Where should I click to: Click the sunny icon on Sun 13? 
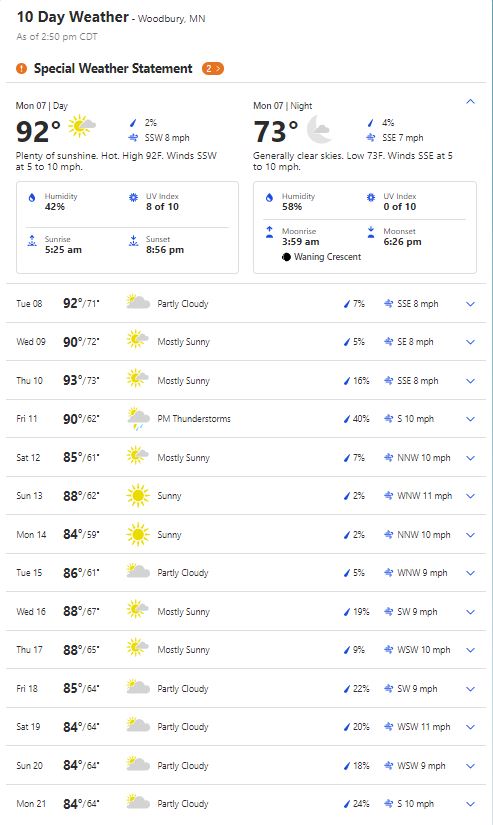pyautogui.click(x=138, y=496)
